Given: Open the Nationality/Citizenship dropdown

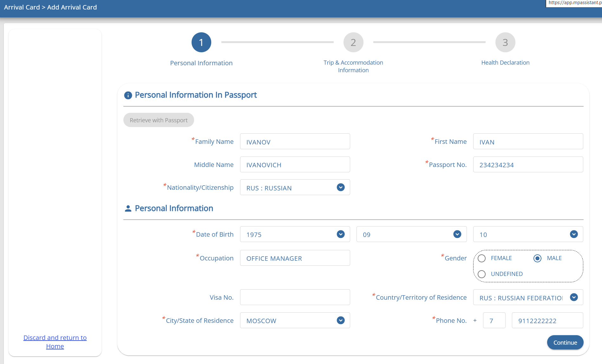Looking at the screenshot, I should pos(340,188).
